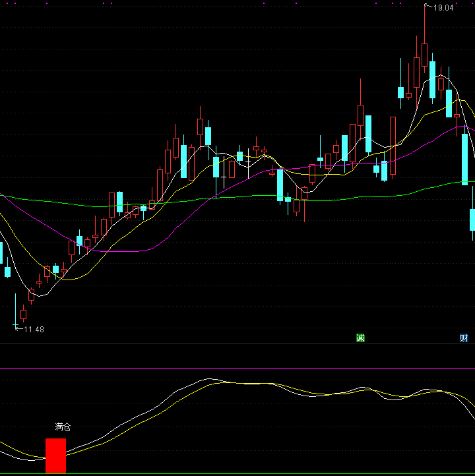Select the cyan candlestick at the 11.48 low
The width and height of the screenshot is (475, 476).
(x=15, y=311)
